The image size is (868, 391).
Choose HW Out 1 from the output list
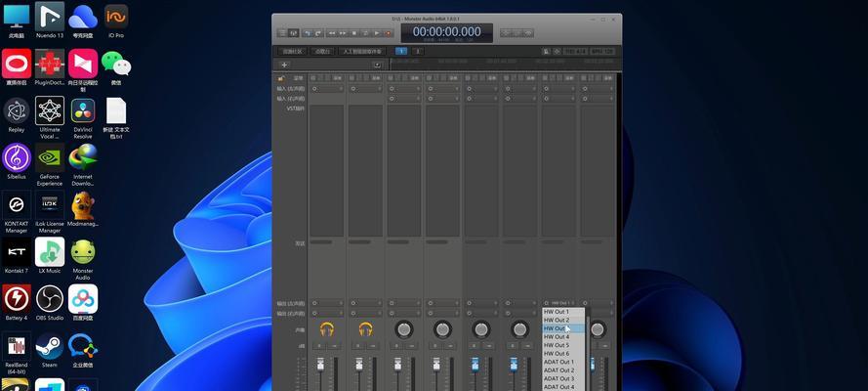tap(563, 312)
